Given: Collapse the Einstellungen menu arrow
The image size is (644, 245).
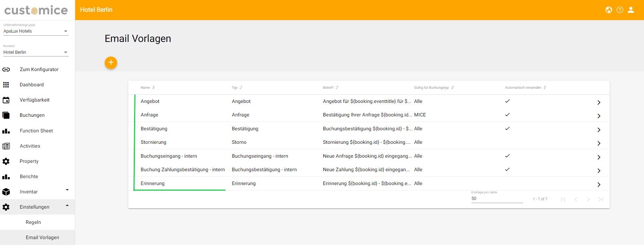Looking at the screenshot, I should 67,205.
